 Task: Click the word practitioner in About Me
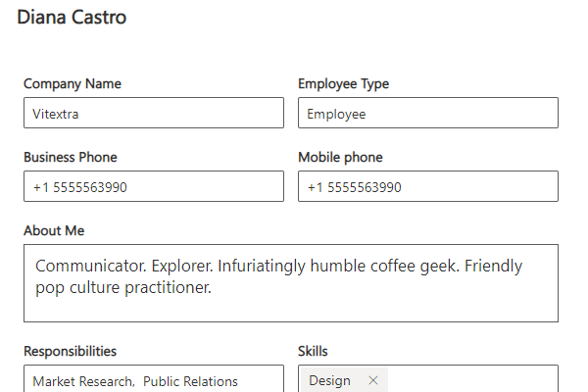(168, 288)
